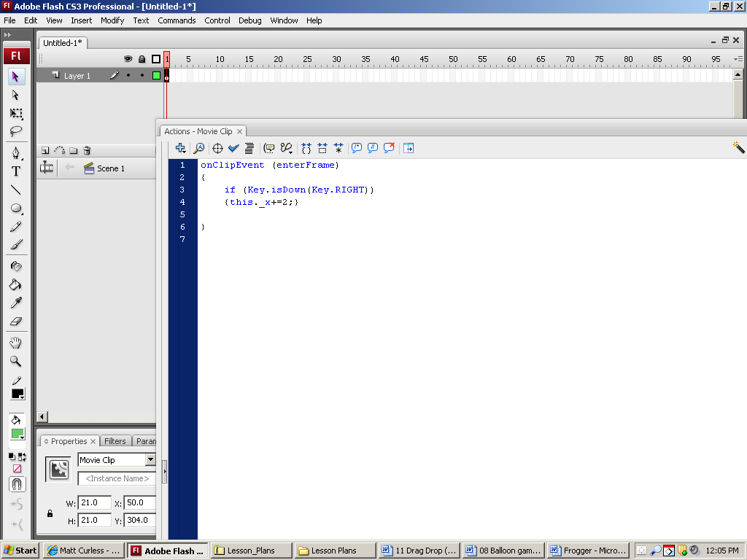
Task: Open the timeline panel options menu
Action: point(738,59)
